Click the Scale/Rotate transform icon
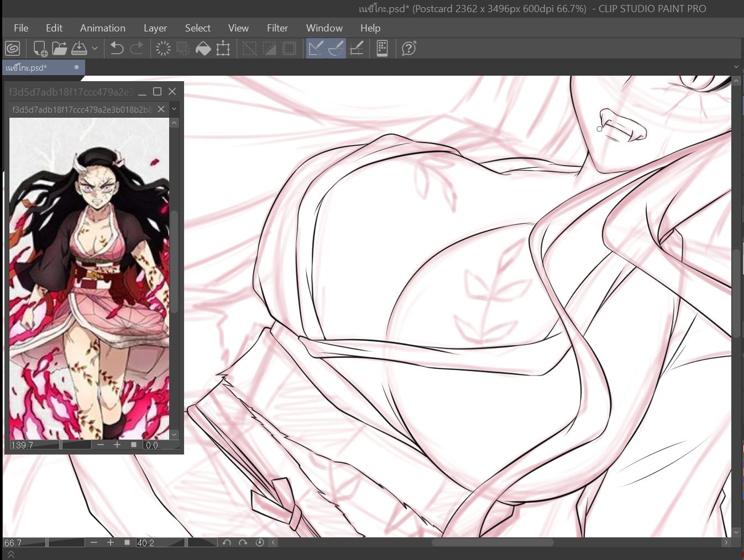Image resolution: width=744 pixels, height=560 pixels. (x=223, y=49)
